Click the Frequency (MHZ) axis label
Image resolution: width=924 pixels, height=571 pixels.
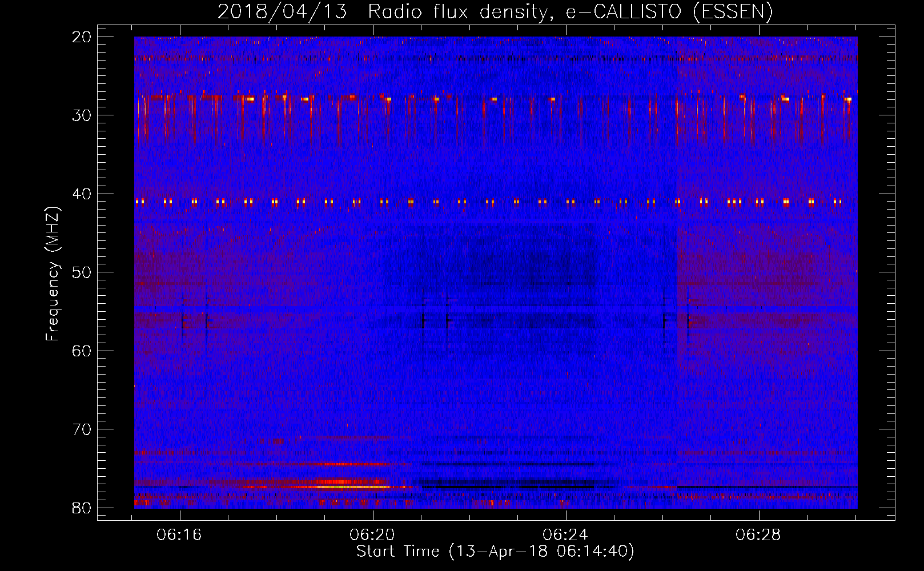53,274
